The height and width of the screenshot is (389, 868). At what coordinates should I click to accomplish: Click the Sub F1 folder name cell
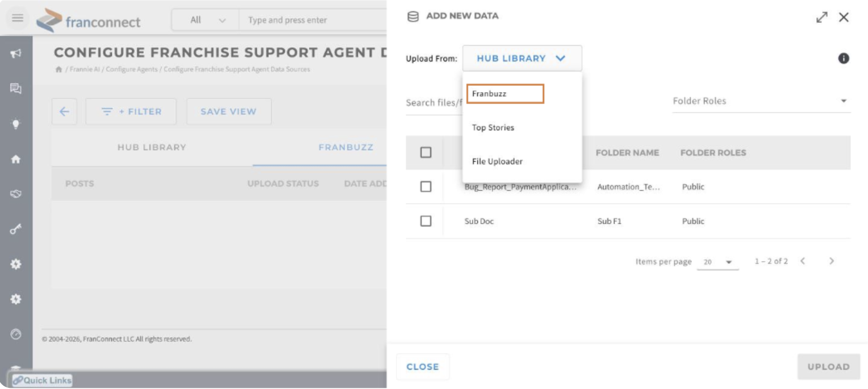[609, 221]
